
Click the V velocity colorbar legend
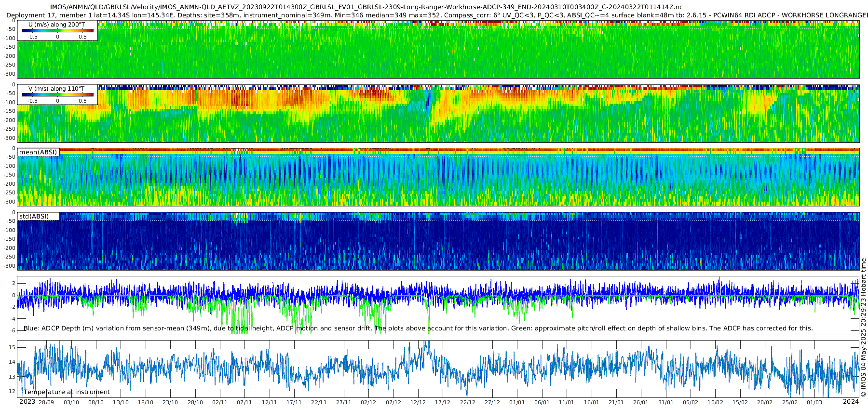pos(57,95)
